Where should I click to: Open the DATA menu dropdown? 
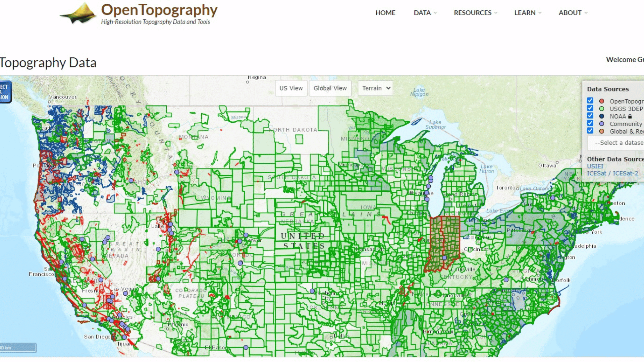(425, 13)
